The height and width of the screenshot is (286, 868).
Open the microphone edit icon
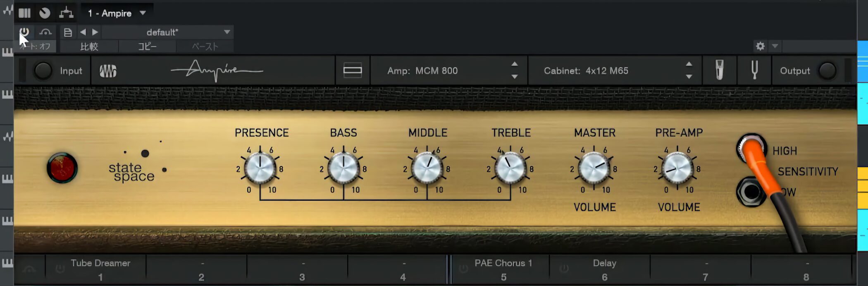[719, 70]
